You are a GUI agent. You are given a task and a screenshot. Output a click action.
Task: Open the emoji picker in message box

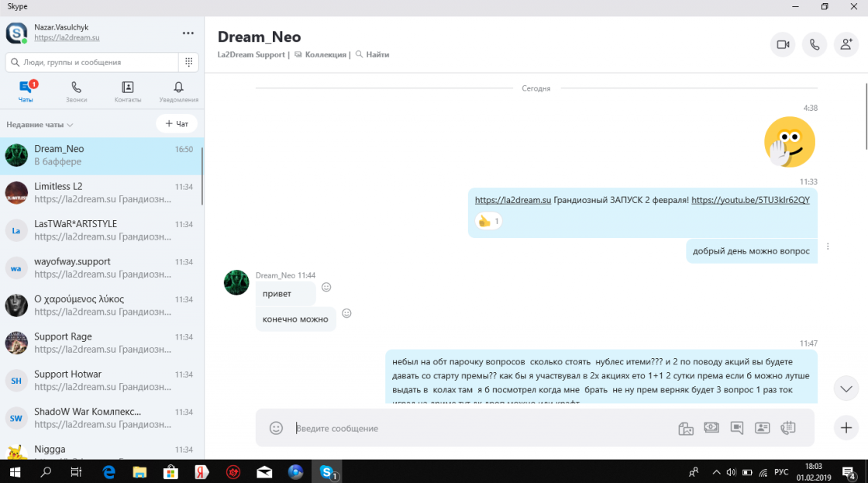point(276,428)
